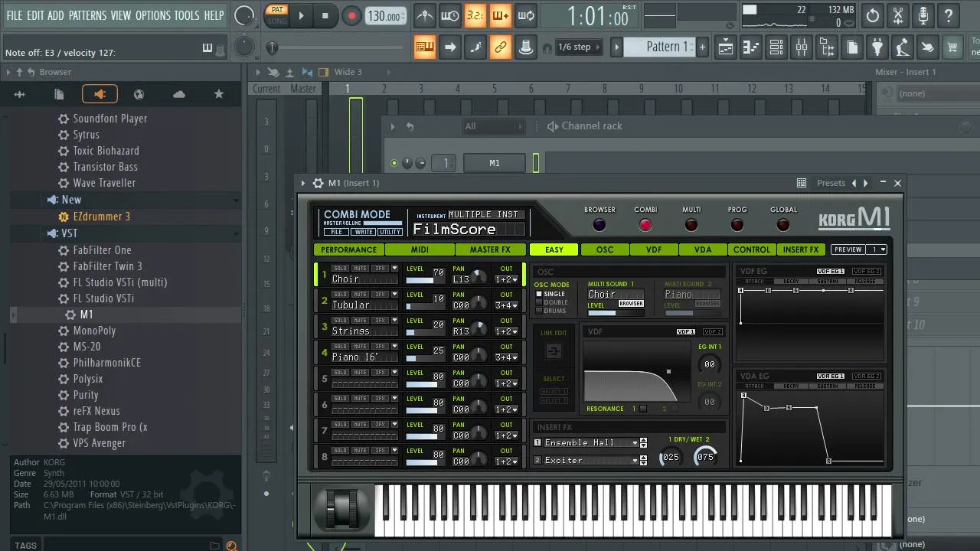Open the Piano roll view icon
Screen dimensions: 980x551
[751, 47]
